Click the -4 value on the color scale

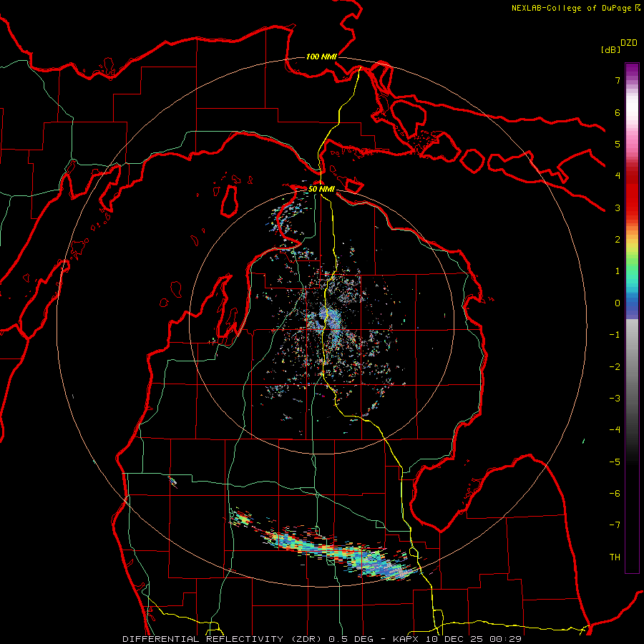(615, 430)
